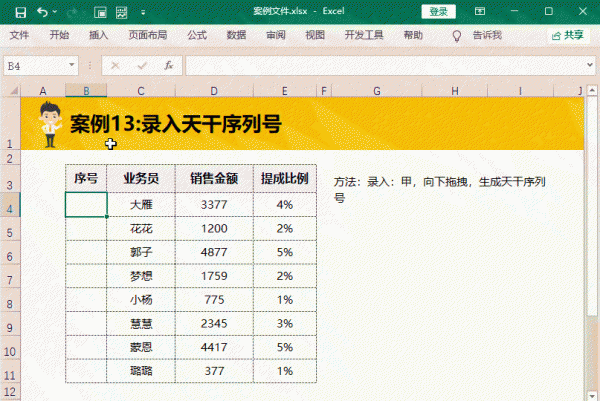The image size is (600, 401).
Task: Select the 公式 ribbon tab
Action: 197,35
